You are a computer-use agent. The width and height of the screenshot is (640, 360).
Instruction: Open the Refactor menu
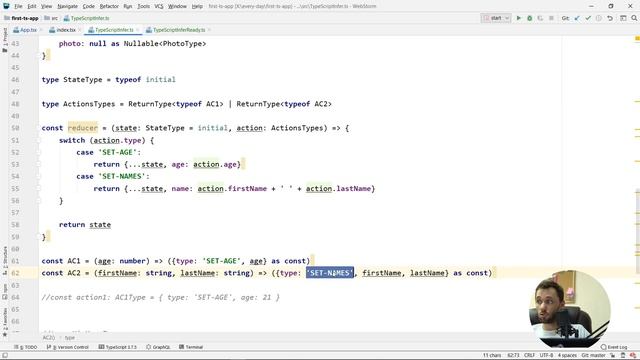[x=109, y=6]
